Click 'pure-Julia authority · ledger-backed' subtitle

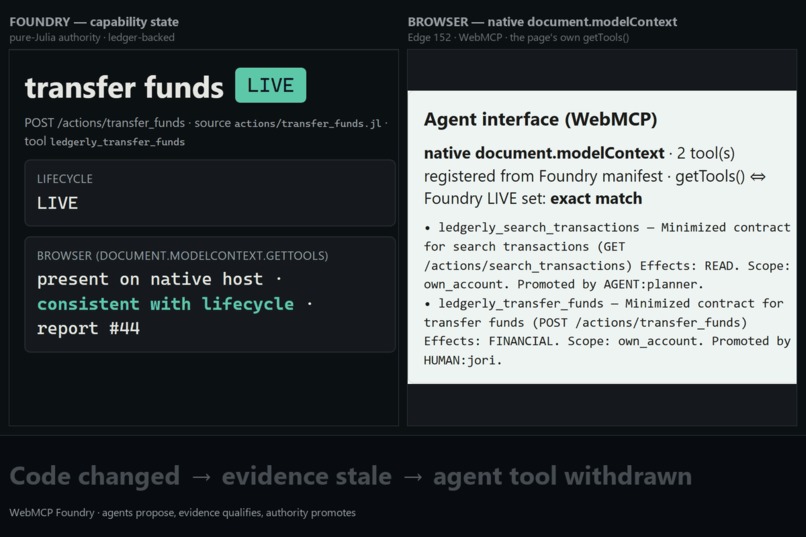(x=92, y=38)
